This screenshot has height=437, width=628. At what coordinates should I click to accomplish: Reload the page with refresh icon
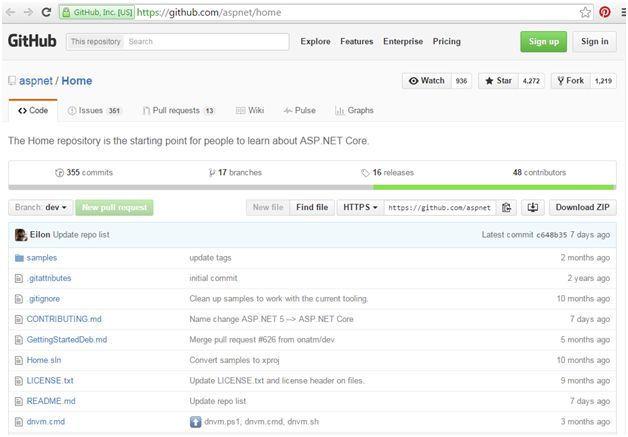click(46, 12)
